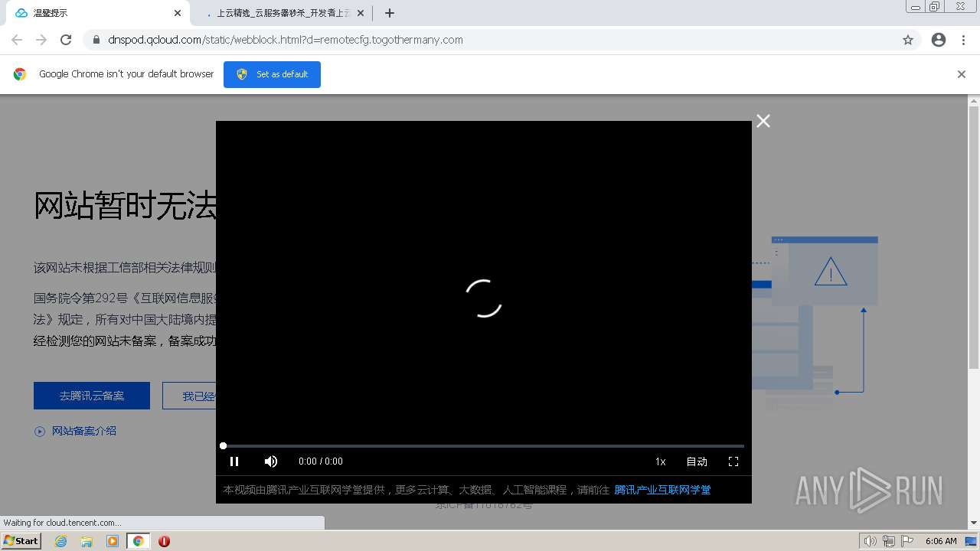
Task: Open the Windows Start menu
Action: tap(21, 541)
